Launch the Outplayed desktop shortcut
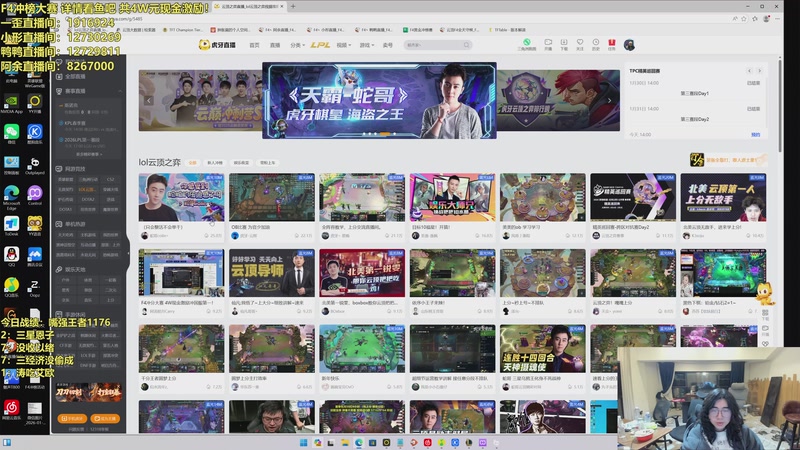Image resolution: width=800 pixels, height=450 pixels. 35,165
